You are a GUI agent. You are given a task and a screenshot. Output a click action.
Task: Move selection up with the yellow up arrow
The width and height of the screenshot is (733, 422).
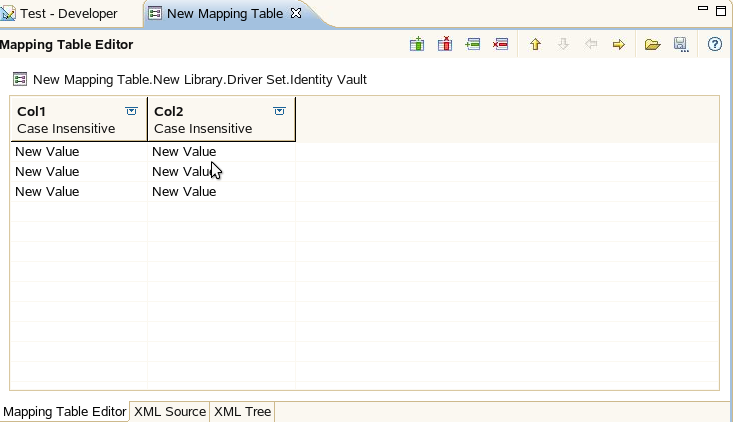coord(535,44)
